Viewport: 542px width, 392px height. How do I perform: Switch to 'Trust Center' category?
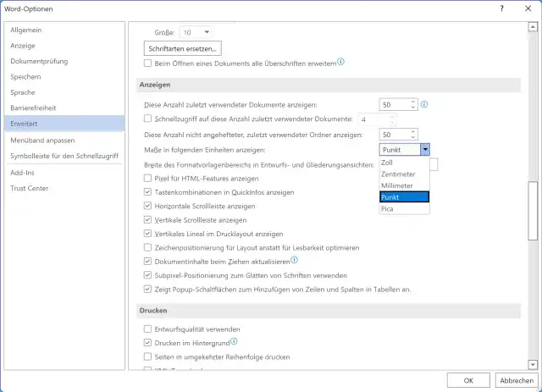[30, 188]
